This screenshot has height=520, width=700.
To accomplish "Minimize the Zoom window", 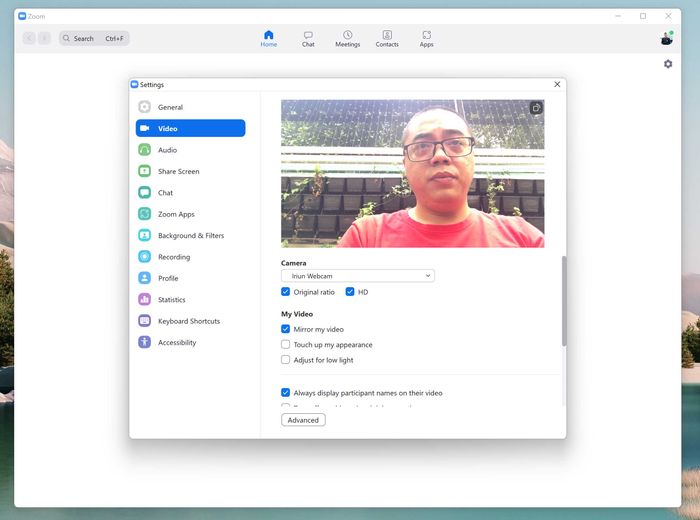I will tap(618, 16).
